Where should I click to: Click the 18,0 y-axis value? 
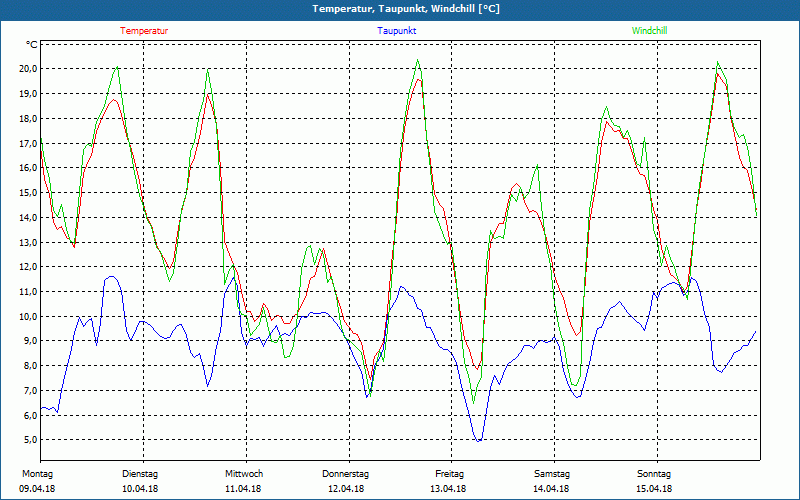29,118
